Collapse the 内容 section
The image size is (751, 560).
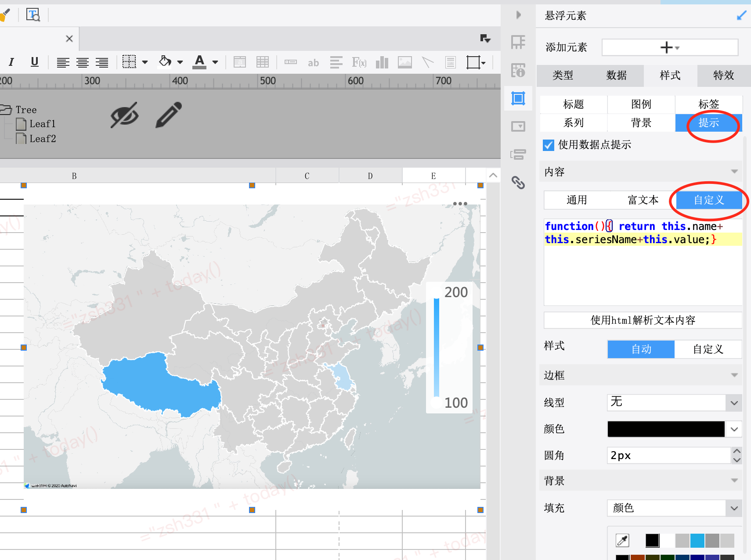[x=734, y=172]
